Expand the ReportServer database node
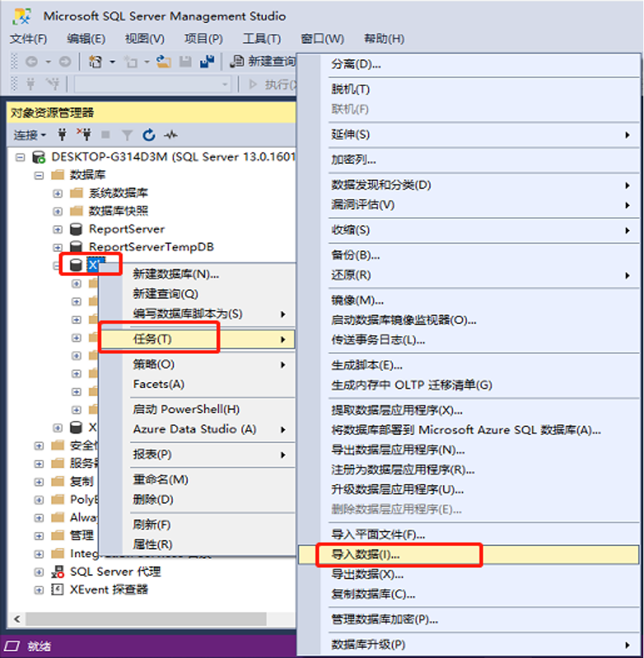Viewport: 644px width, 658px height. (x=58, y=230)
